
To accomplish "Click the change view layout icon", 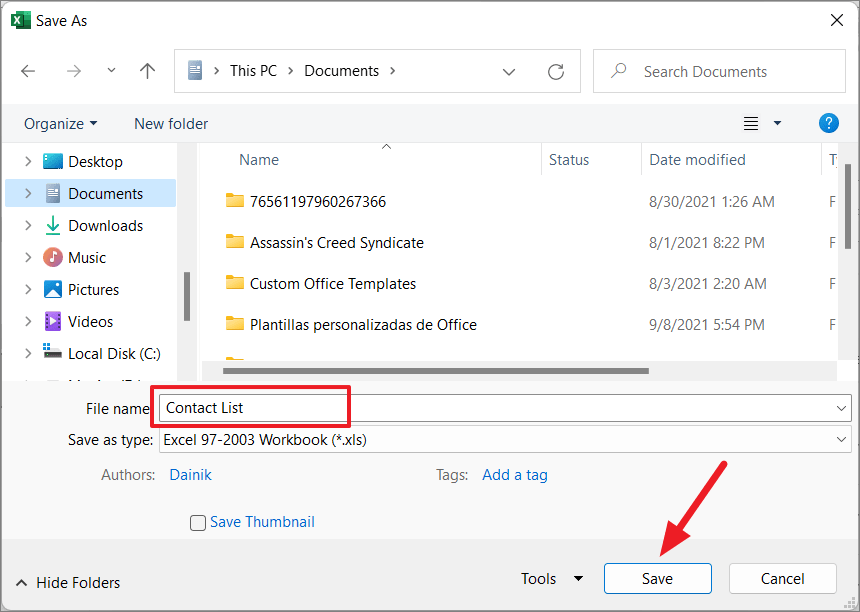I will [751, 124].
